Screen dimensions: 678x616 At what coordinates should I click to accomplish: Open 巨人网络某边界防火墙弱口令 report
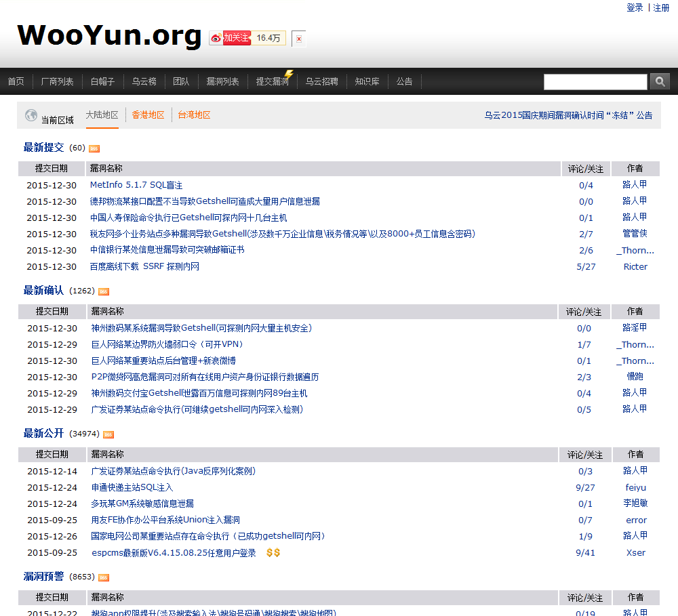tap(167, 344)
